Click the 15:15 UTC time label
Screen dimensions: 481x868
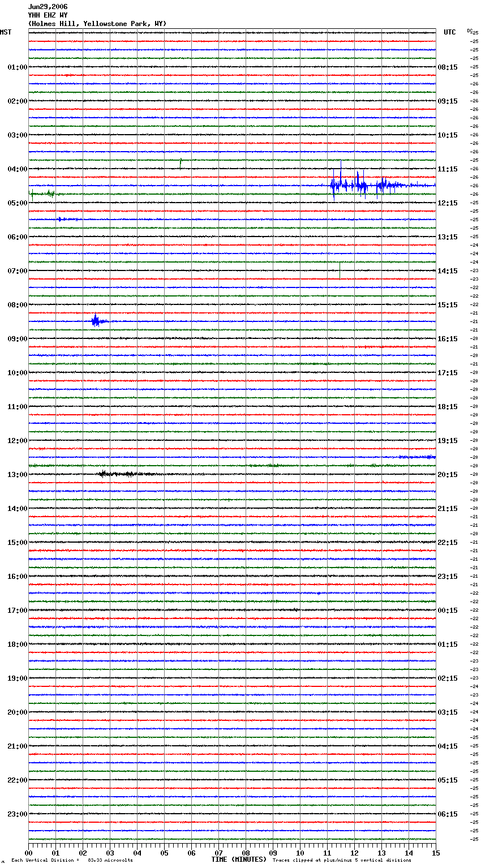(x=448, y=305)
